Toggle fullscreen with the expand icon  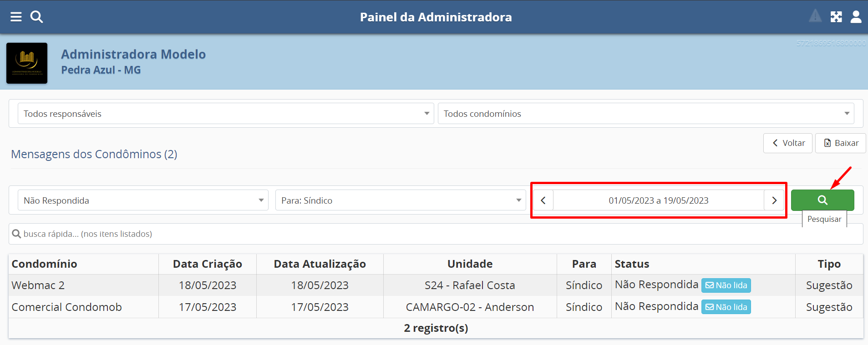(836, 17)
